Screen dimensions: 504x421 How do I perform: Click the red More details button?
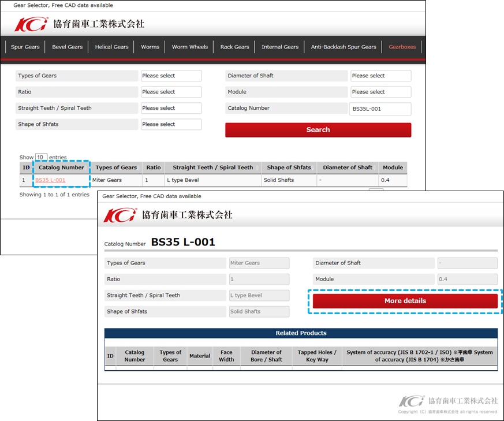pyautogui.click(x=405, y=301)
